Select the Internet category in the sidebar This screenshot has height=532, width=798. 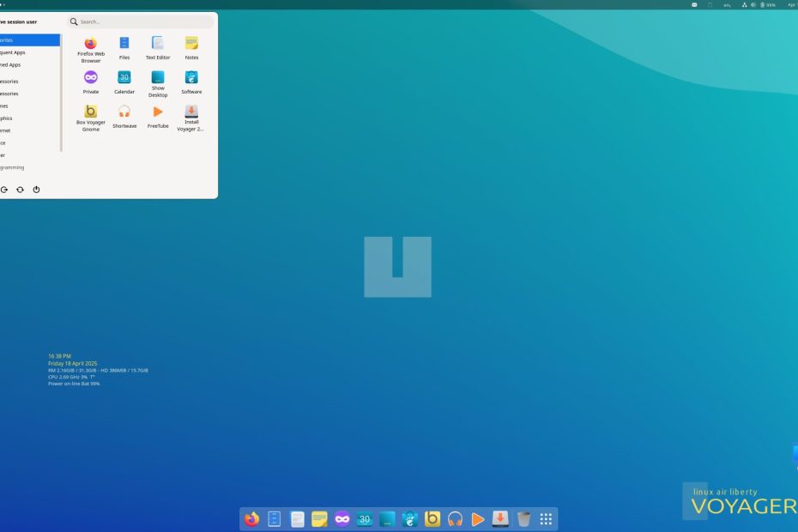tap(29, 130)
